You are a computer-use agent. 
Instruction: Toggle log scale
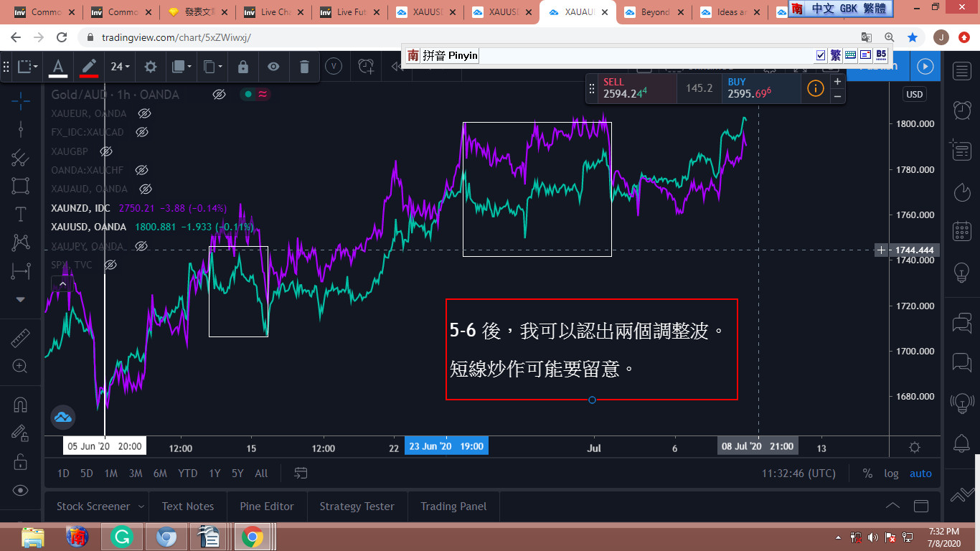(x=891, y=474)
